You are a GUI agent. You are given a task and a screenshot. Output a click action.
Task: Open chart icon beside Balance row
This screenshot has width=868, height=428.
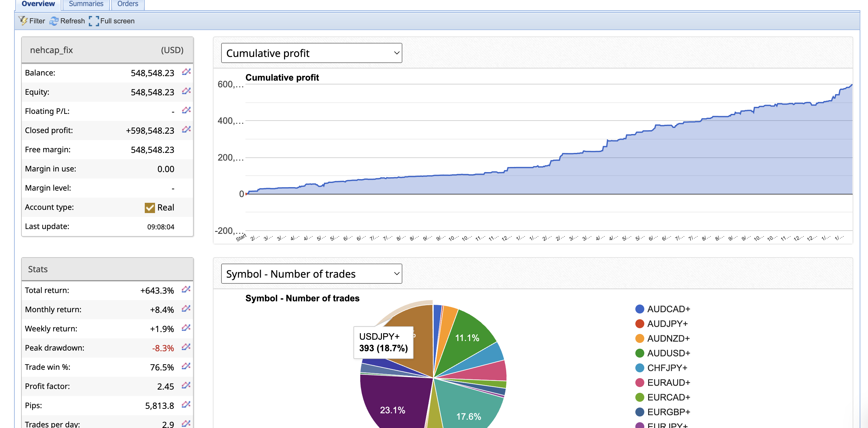[x=186, y=72]
